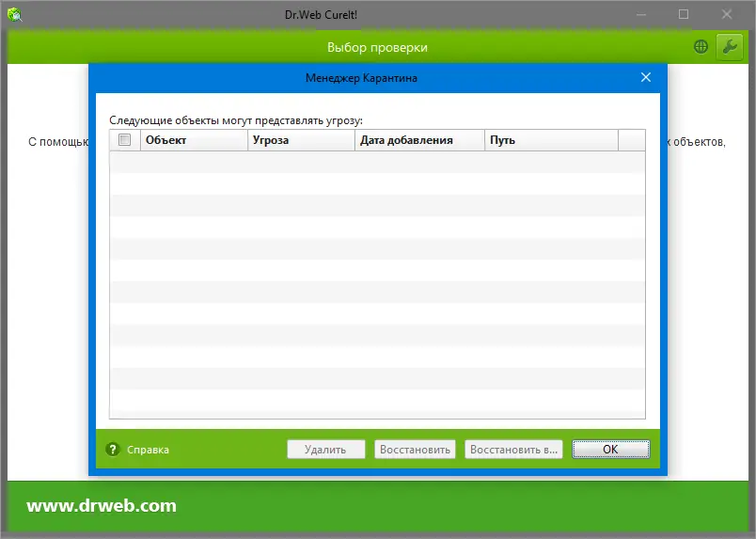Minimize the Dr.Web CureIt window
Screen dimensions: 756x539
pyautogui.click(x=640, y=14)
